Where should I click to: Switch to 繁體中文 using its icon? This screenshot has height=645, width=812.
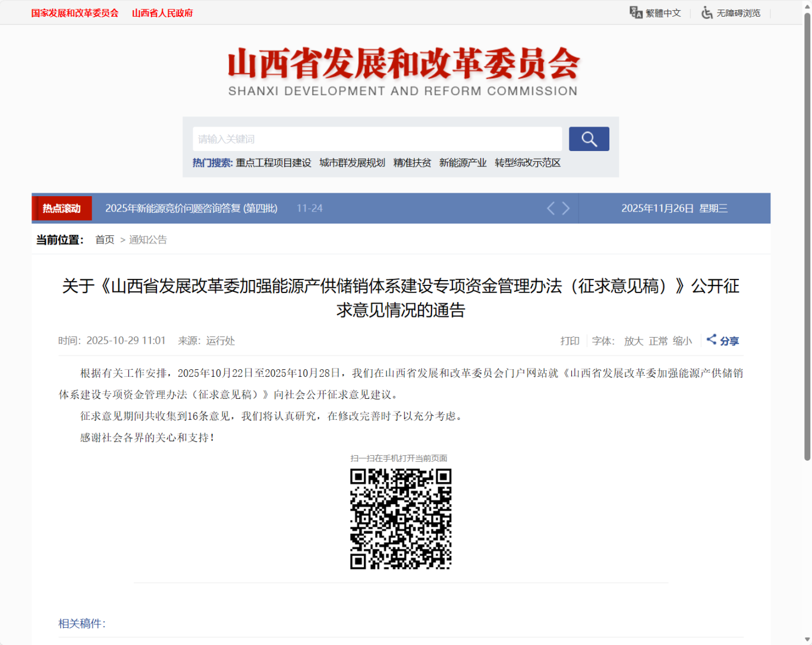[636, 12]
